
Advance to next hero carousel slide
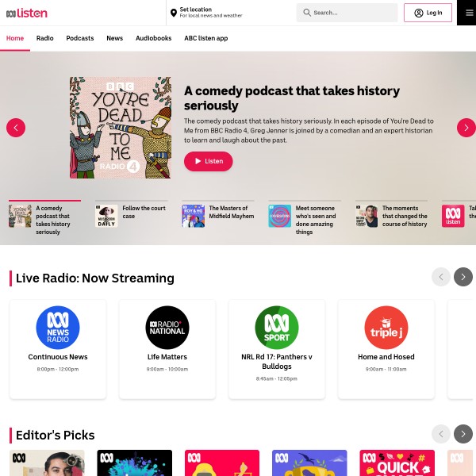[x=466, y=128]
